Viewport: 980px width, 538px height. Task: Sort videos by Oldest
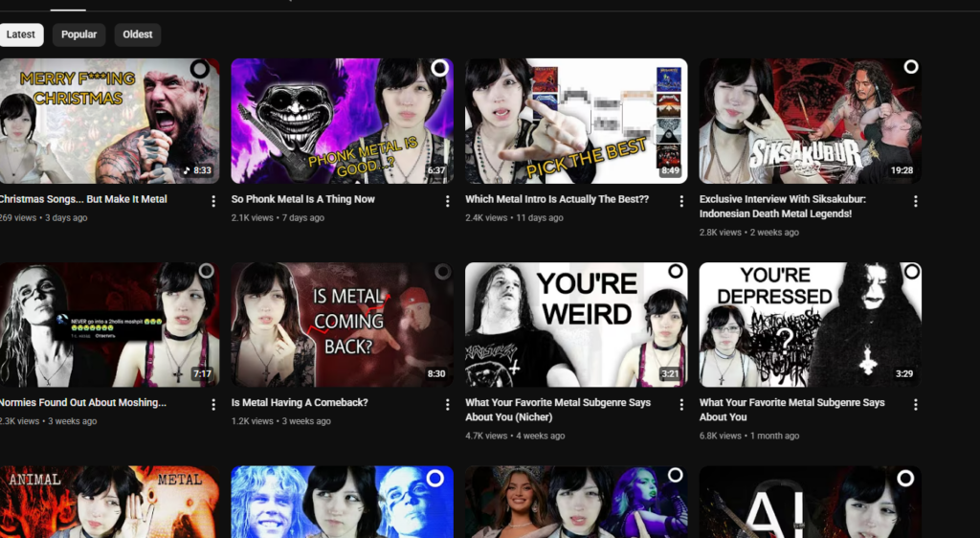click(x=138, y=34)
